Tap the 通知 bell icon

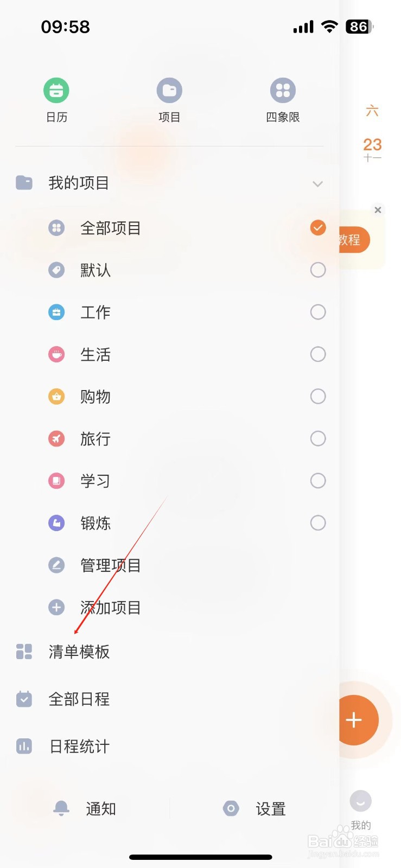[x=61, y=809]
